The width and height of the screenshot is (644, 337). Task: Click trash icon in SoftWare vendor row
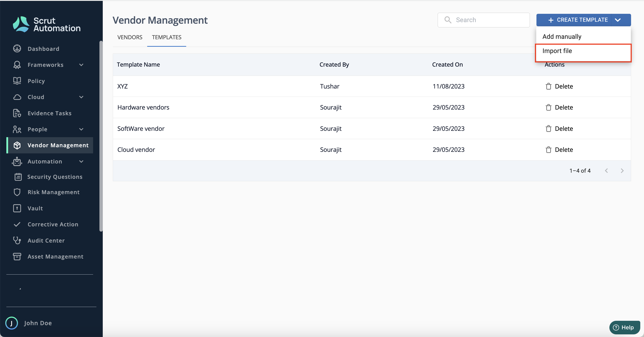click(548, 128)
